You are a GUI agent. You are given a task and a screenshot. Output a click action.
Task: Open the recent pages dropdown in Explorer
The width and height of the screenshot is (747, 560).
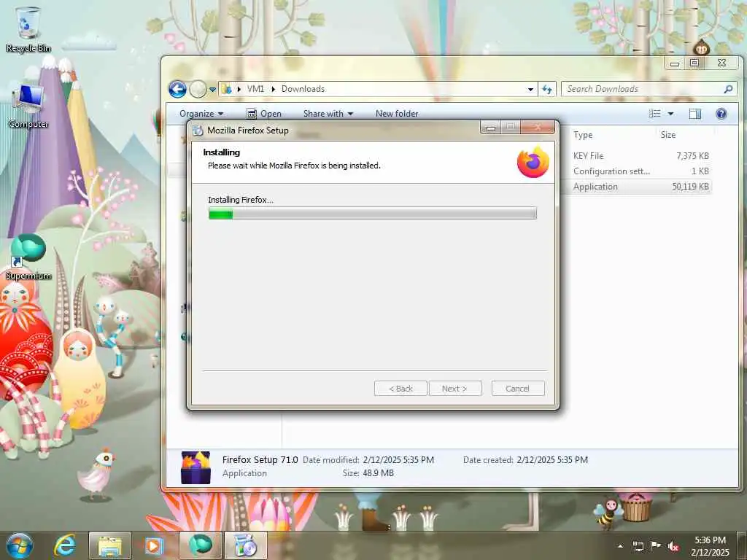click(212, 89)
